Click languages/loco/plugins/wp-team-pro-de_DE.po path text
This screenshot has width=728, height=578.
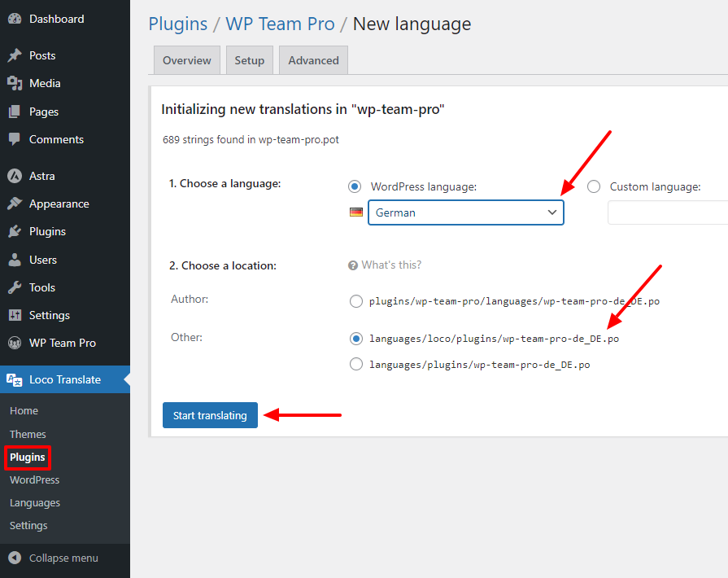tap(494, 339)
